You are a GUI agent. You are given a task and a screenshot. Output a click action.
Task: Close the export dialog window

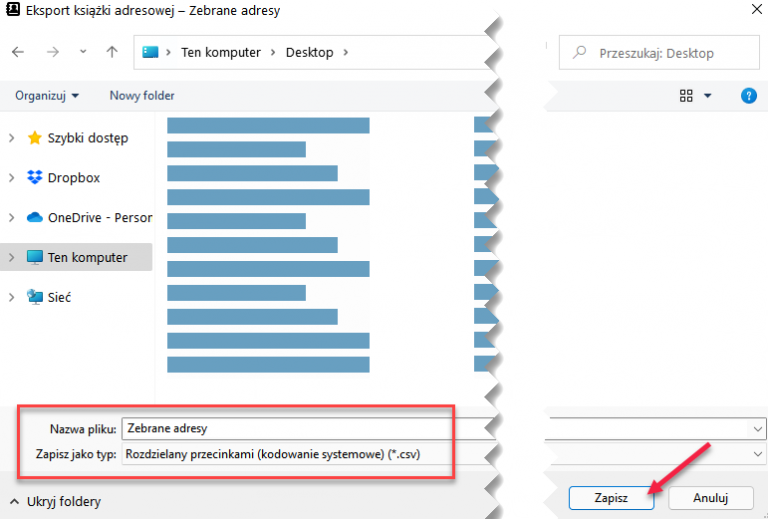pyautogui.click(x=757, y=9)
